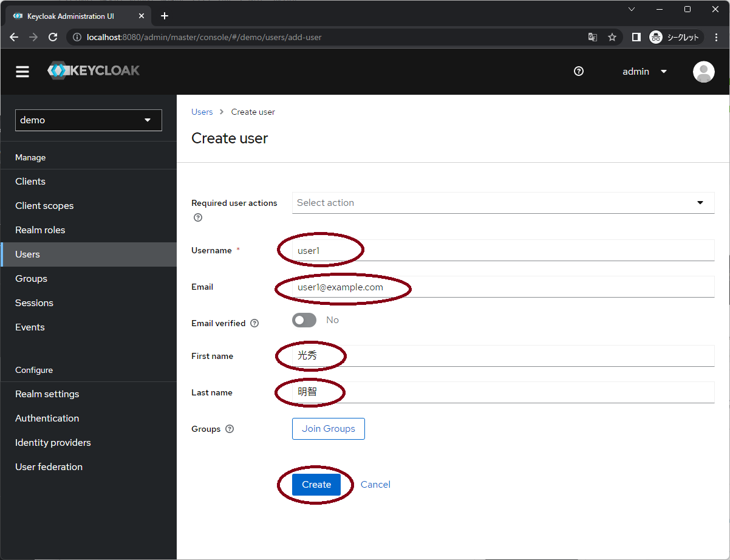Select Realm settings in the sidebar
The width and height of the screenshot is (730, 560).
click(47, 394)
